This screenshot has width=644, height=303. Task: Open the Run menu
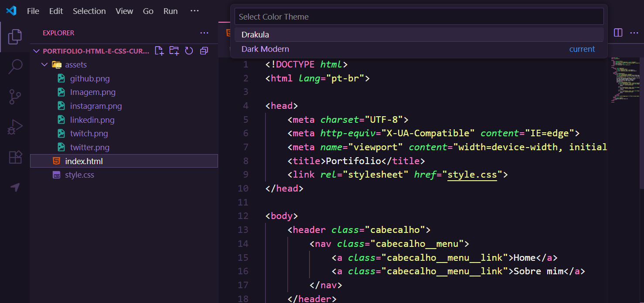click(x=170, y=11)
